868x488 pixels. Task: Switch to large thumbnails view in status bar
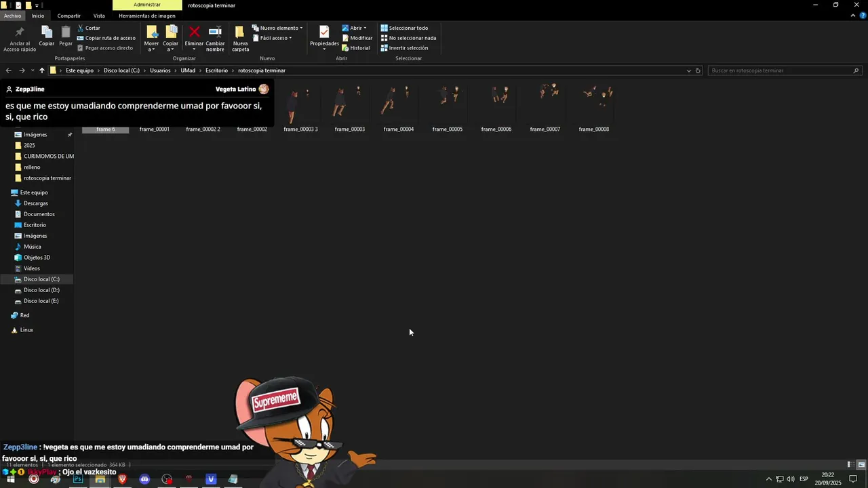tap(861, 465)
